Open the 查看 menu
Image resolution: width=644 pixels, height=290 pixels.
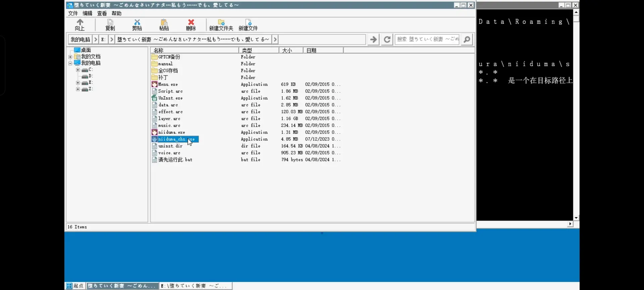click(x=102, y=13)
